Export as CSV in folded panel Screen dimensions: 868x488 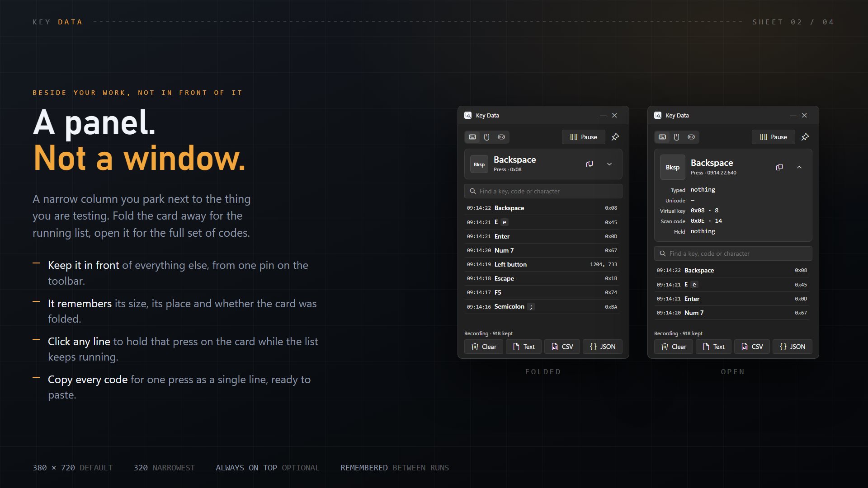562,347
